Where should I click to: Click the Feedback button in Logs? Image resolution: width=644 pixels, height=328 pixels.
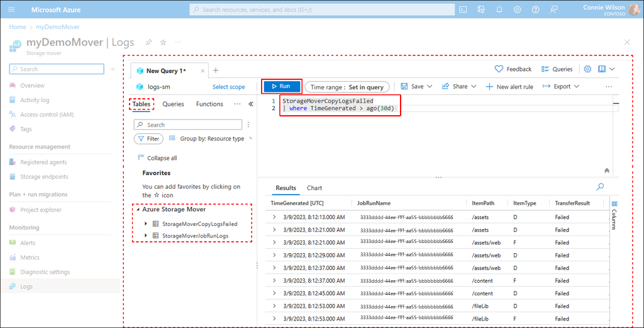[x=513, y=69]
